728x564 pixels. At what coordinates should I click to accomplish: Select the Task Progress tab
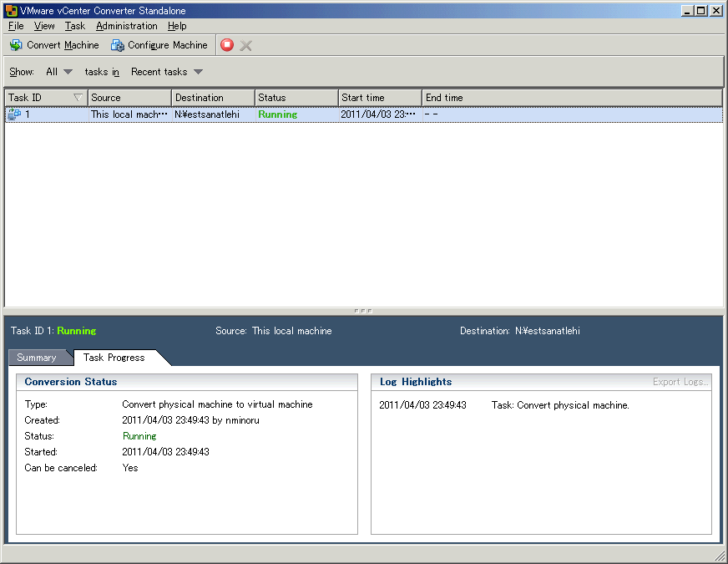114,358
